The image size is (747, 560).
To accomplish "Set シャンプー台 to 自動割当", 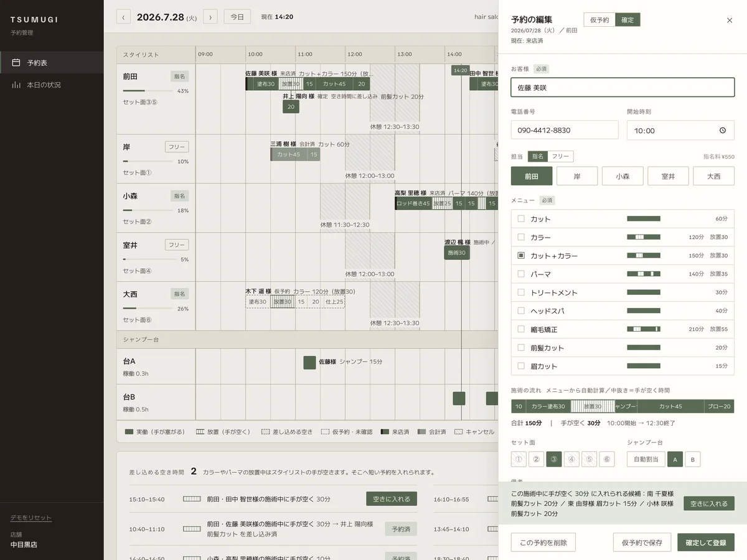I will point(646,459).
